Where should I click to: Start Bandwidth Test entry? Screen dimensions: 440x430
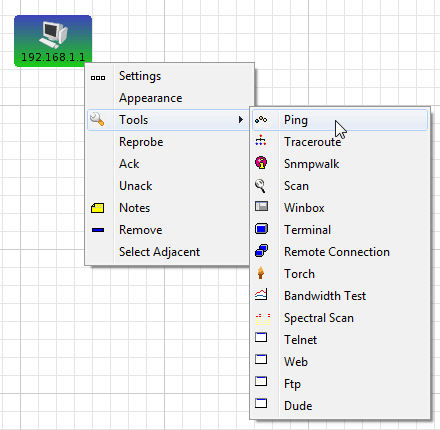pos(339,296)
